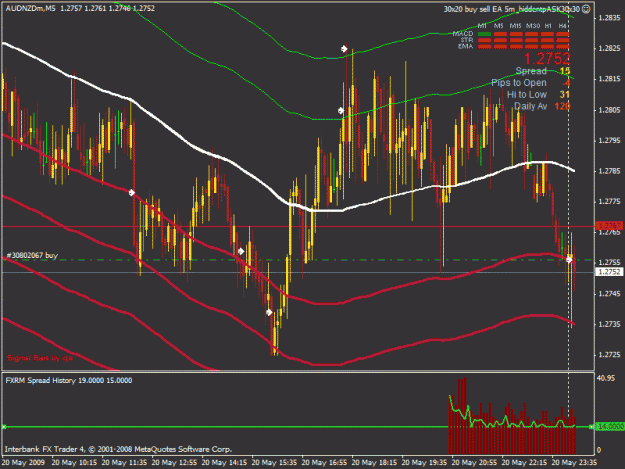Click the red STR M15 signal bar

click(516, 41)
